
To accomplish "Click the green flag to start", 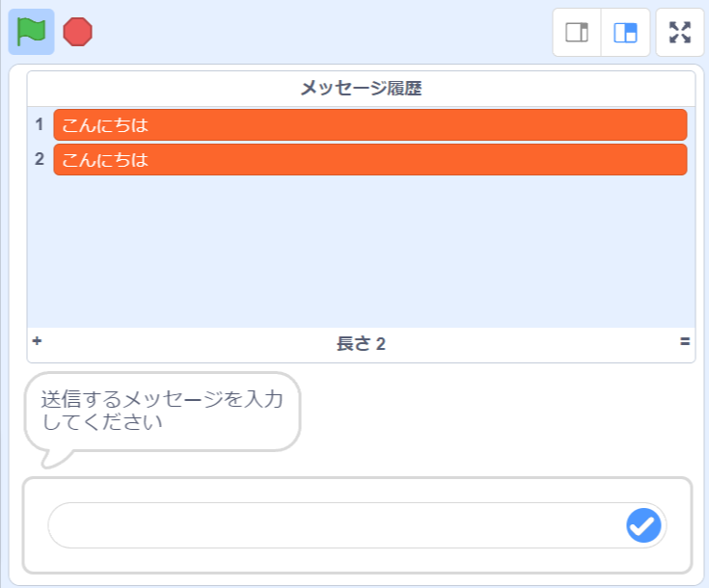I will 31,32.
